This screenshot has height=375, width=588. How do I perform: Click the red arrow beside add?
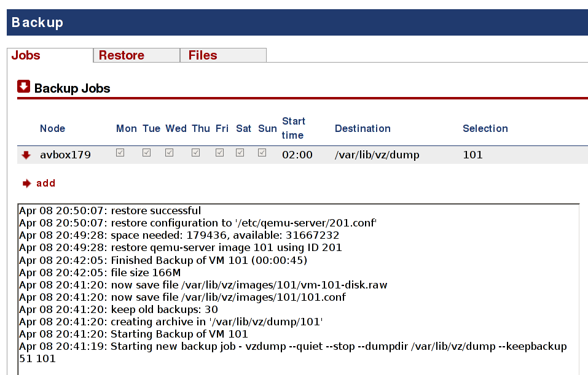tap(26, 183)
